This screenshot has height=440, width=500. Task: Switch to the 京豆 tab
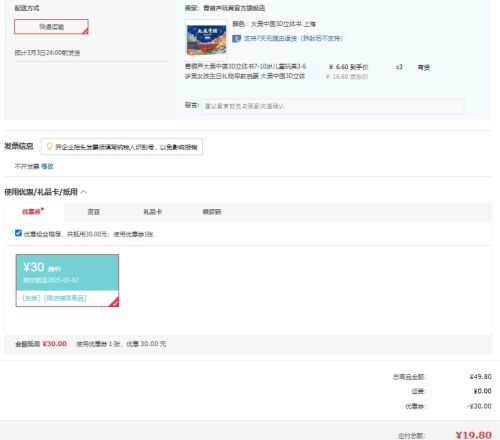click(94, 212)
